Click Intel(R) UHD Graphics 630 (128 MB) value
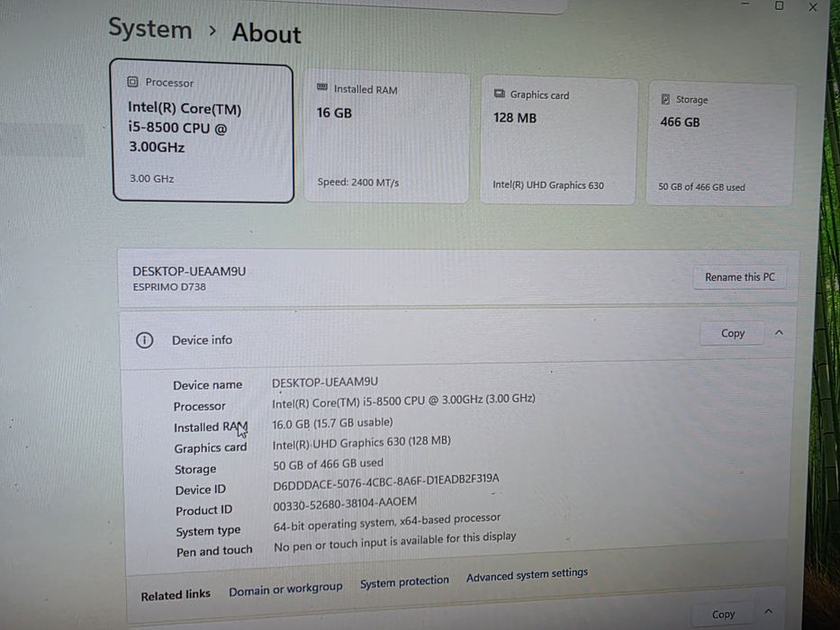 pyautogui.click(x=362, y=443)
